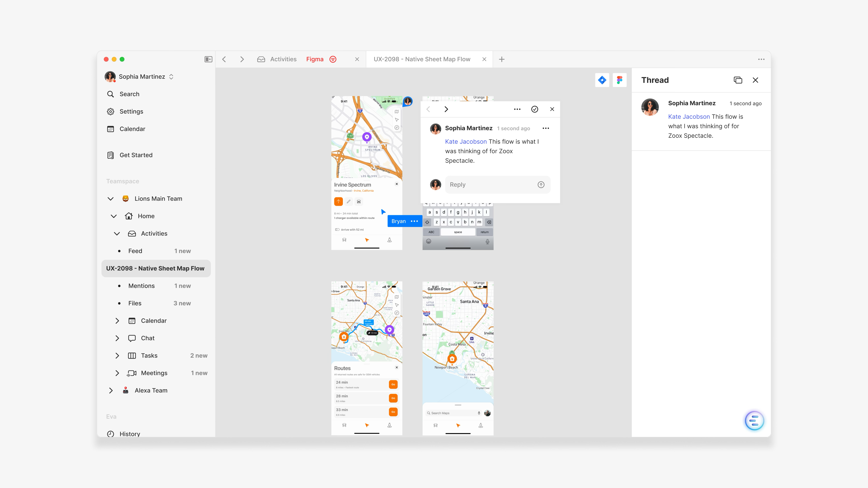
Task: Click send reply arrow icon
Action: (541, 185)
